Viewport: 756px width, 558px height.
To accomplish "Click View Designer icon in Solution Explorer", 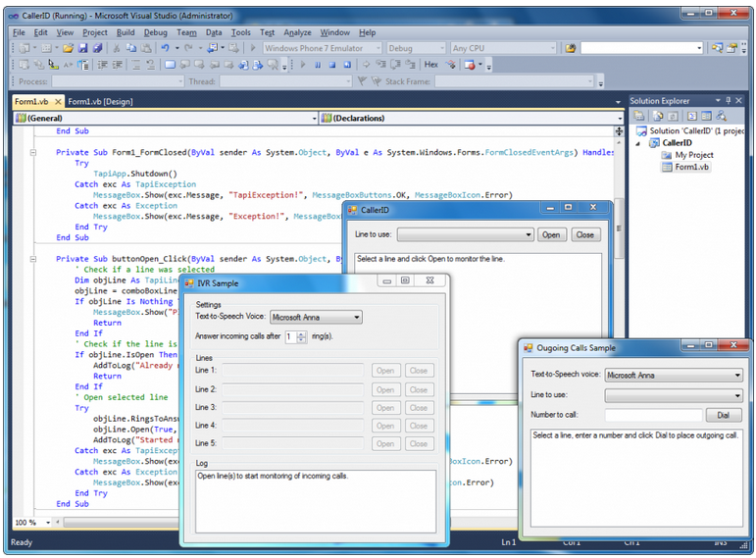I will click(706, 116).
